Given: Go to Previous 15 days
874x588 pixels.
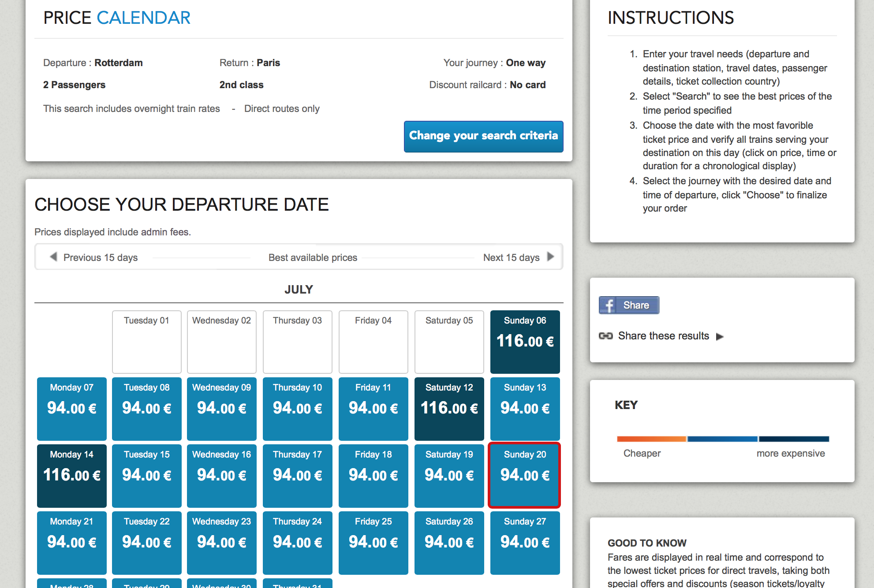Looking at the screenshot, I should coord(101,257).
